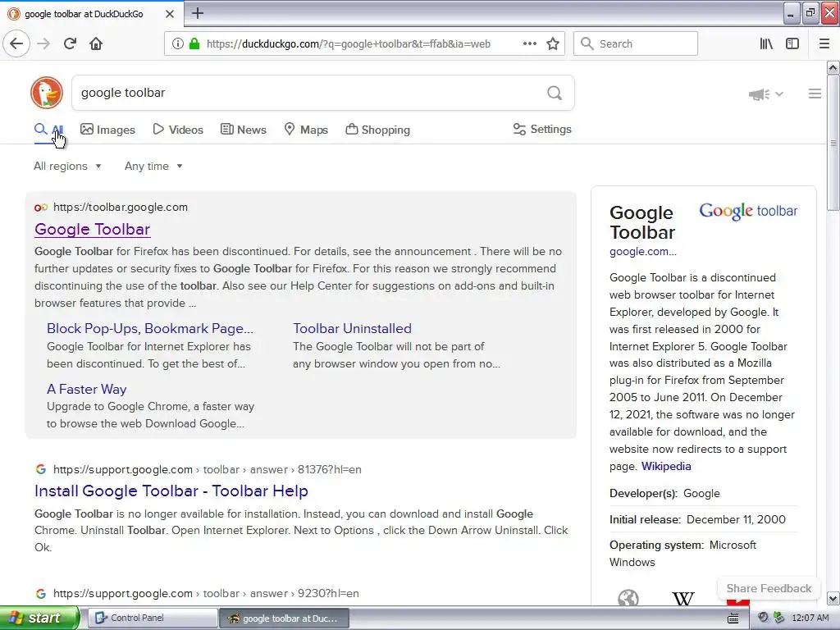Click support.google.com answer 9230 URL text

click(206, 594)
